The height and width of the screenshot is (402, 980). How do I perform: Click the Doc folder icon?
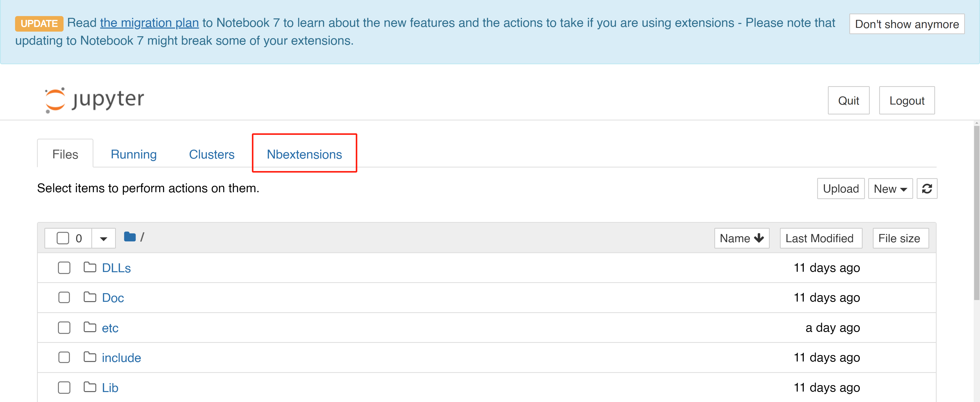click(x=90, y=297)
